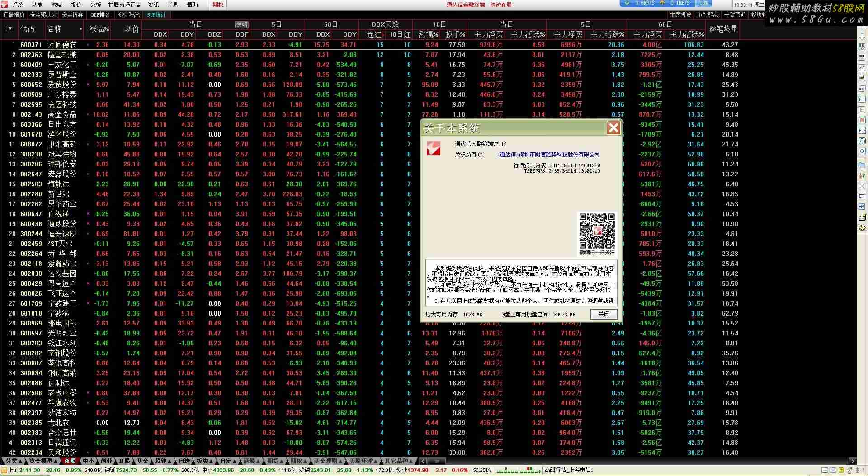
Task: Switch to DDE排名 tab
Action: (100, 15)
